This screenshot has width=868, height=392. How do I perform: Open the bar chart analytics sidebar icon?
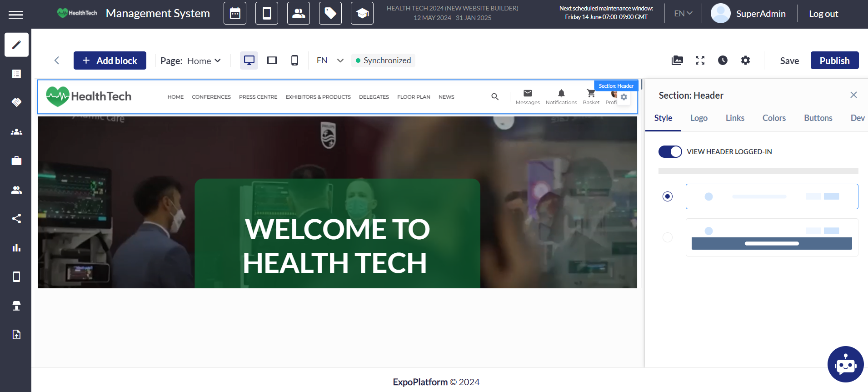pyautogui.click(x=16, y=248)
